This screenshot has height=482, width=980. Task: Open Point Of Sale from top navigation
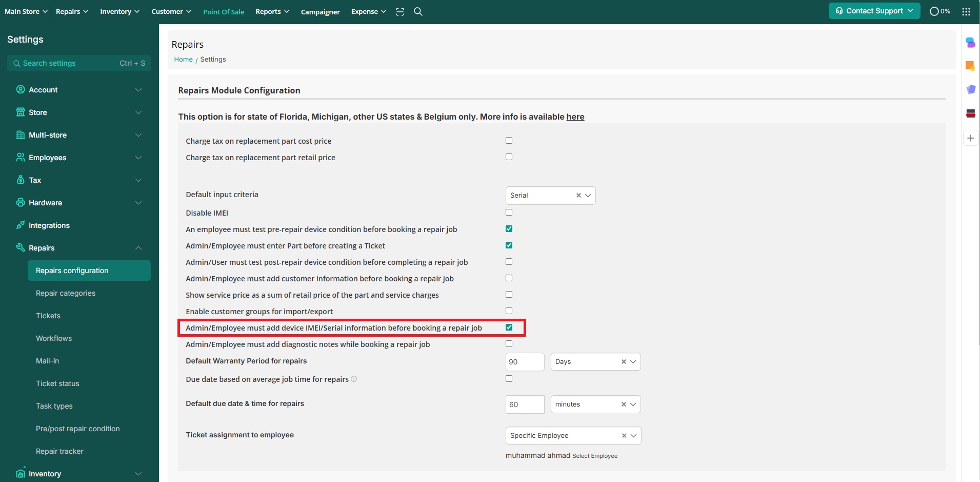224,12
